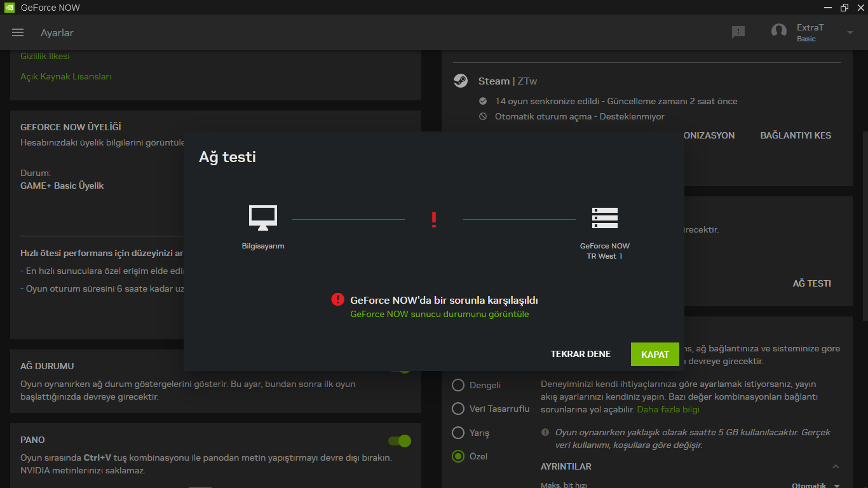Open the feedback message icon

738,32
